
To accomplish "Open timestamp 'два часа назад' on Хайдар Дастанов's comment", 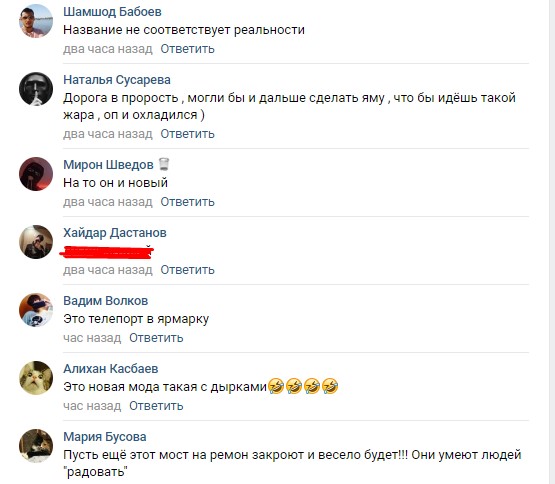I will [x=108, y=270].
